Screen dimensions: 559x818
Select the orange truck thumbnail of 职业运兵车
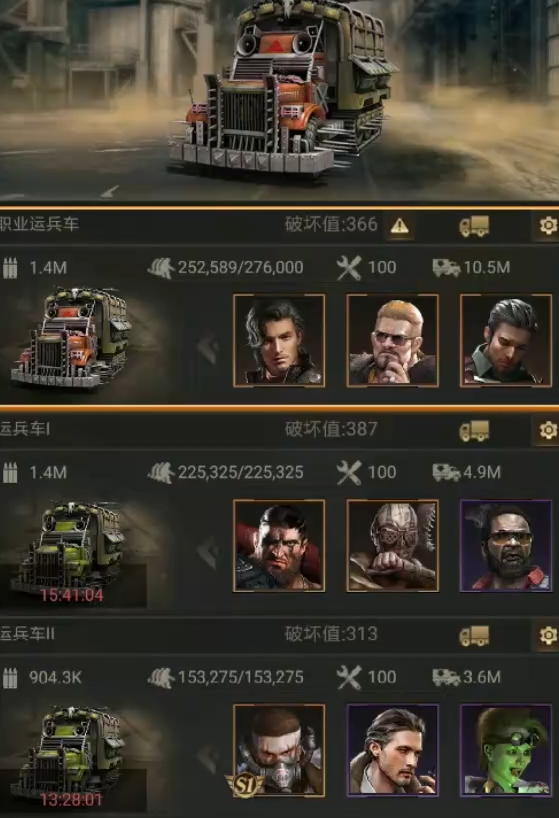70,338
